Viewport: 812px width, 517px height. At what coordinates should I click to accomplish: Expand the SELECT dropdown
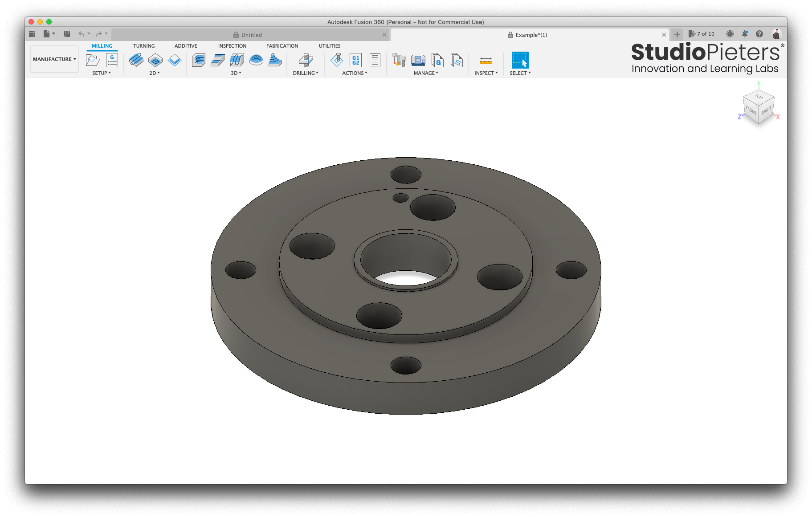tap(520, 73)
